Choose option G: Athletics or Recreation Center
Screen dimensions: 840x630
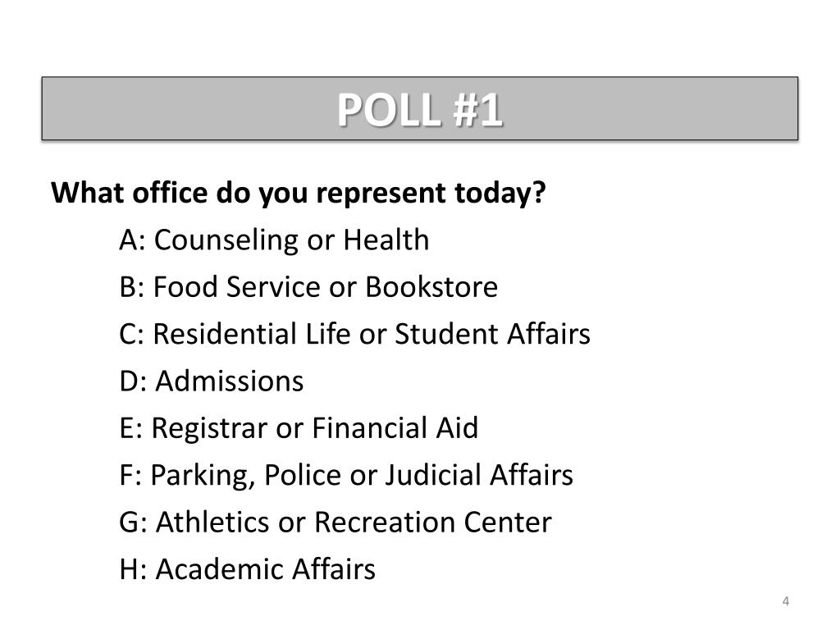pyautogui.click(x=336, y=523)
